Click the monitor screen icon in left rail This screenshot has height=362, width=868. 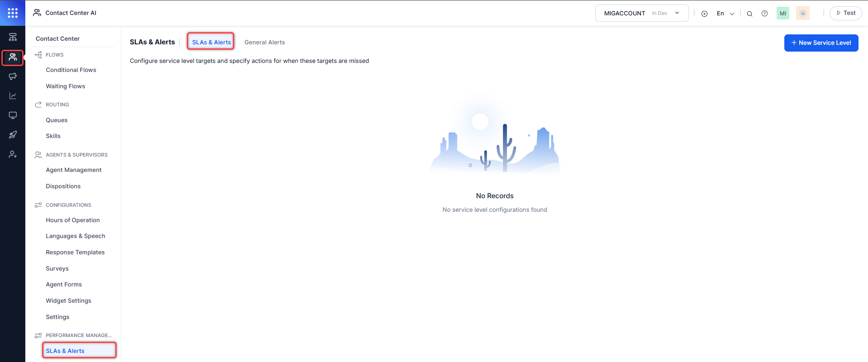[13, 115]
